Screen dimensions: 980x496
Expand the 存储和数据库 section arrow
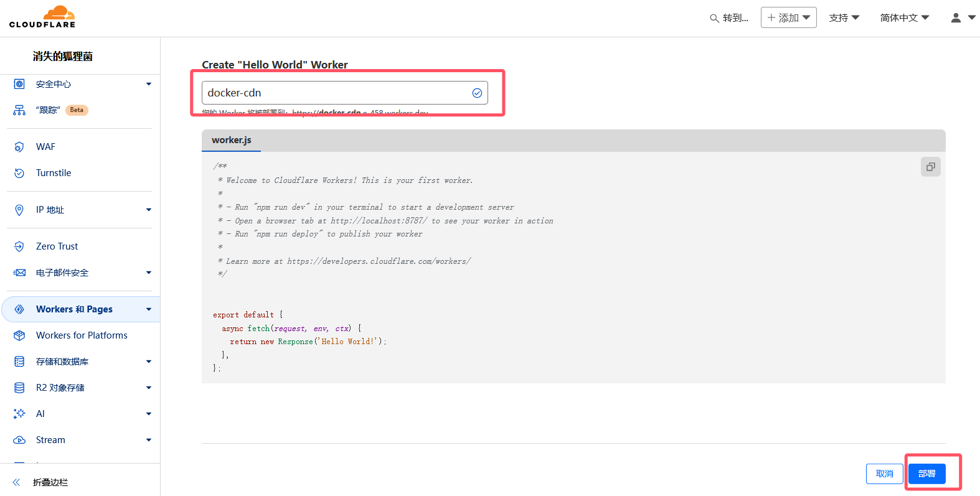(149, 362)
